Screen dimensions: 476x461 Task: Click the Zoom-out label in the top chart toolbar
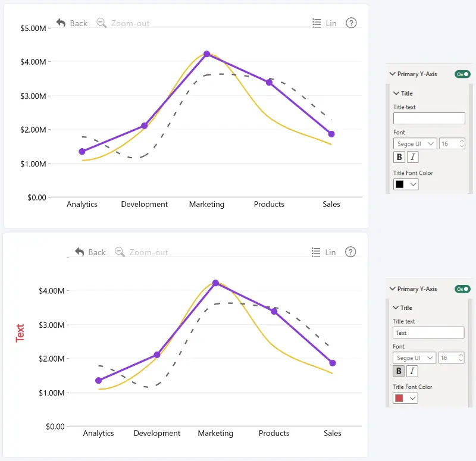click(130, 23)
